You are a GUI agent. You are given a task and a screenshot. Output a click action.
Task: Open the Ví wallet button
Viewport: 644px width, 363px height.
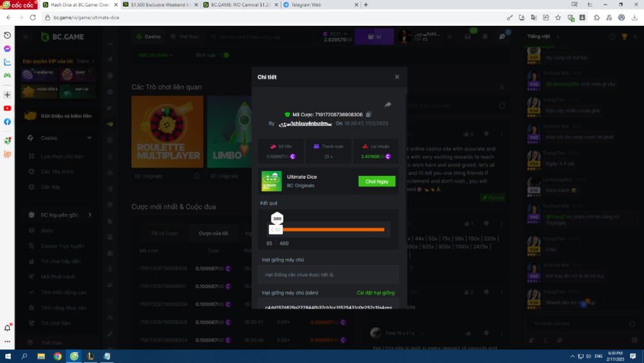374,37
